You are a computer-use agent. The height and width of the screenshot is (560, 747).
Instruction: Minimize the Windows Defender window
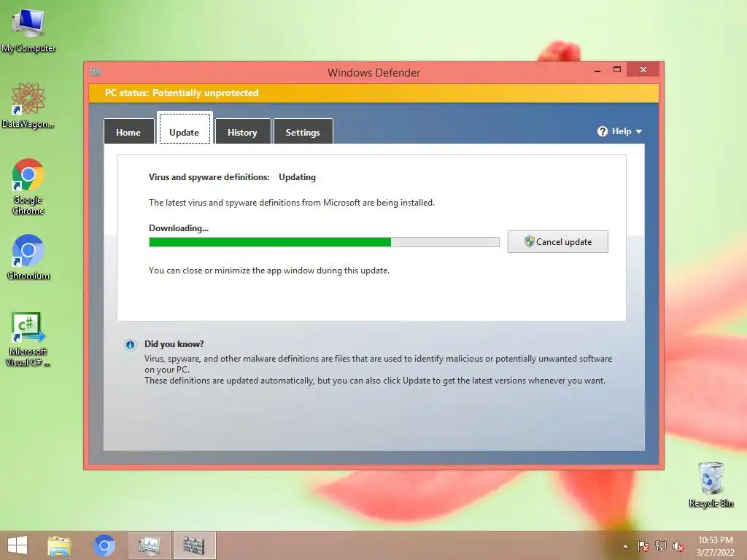pos(597,70)
